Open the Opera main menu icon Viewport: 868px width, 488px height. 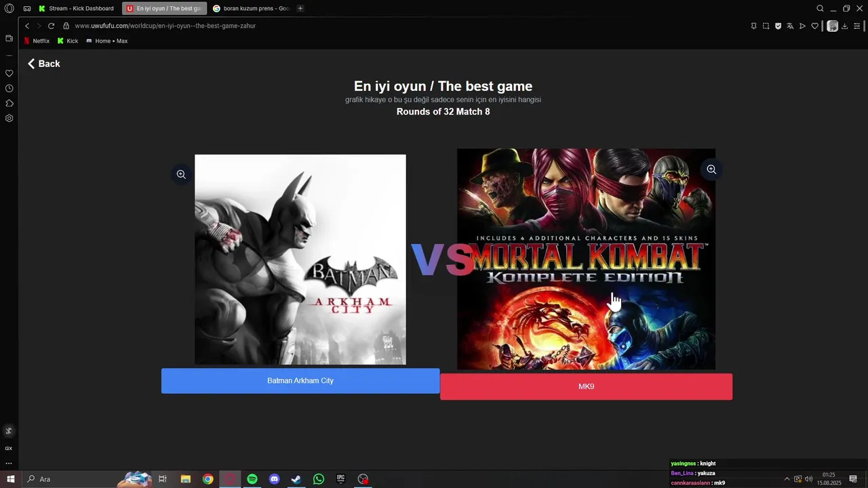9,9
